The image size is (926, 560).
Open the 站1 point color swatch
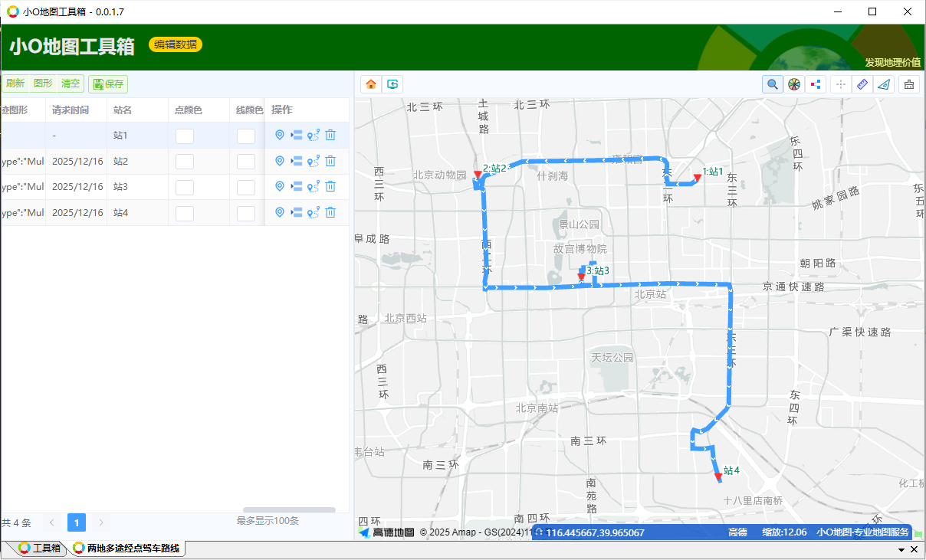tap(185, 136)
